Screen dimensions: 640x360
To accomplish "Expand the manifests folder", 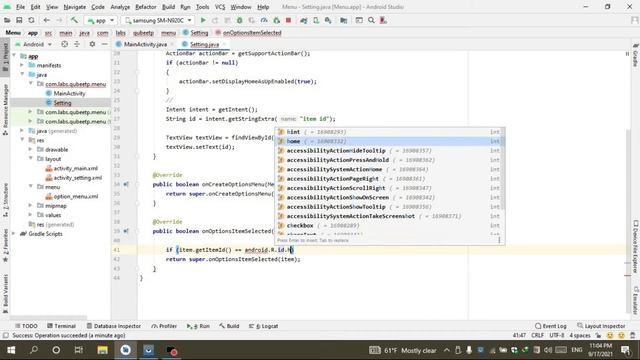I will pos(22,65).
